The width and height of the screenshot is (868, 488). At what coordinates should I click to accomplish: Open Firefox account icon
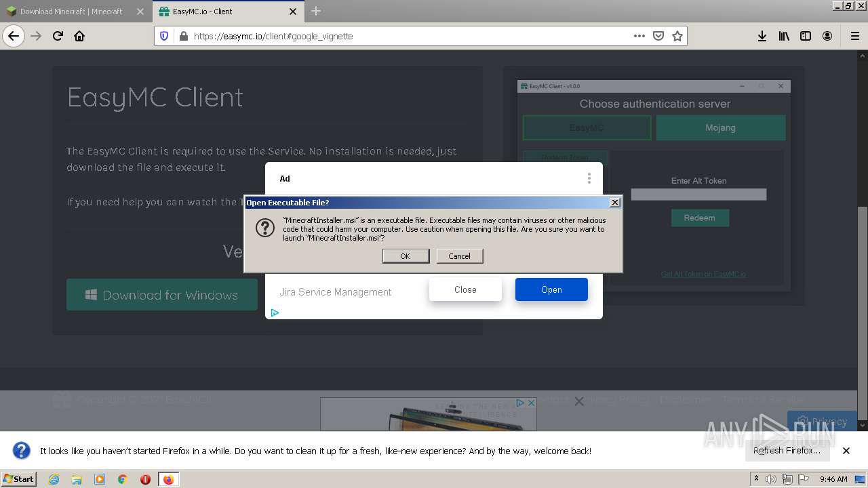[827, 36]
